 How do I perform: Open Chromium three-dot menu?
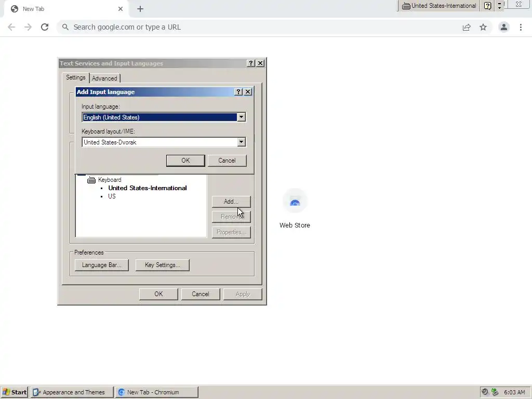pyautogui.click(x=521, y=27)
